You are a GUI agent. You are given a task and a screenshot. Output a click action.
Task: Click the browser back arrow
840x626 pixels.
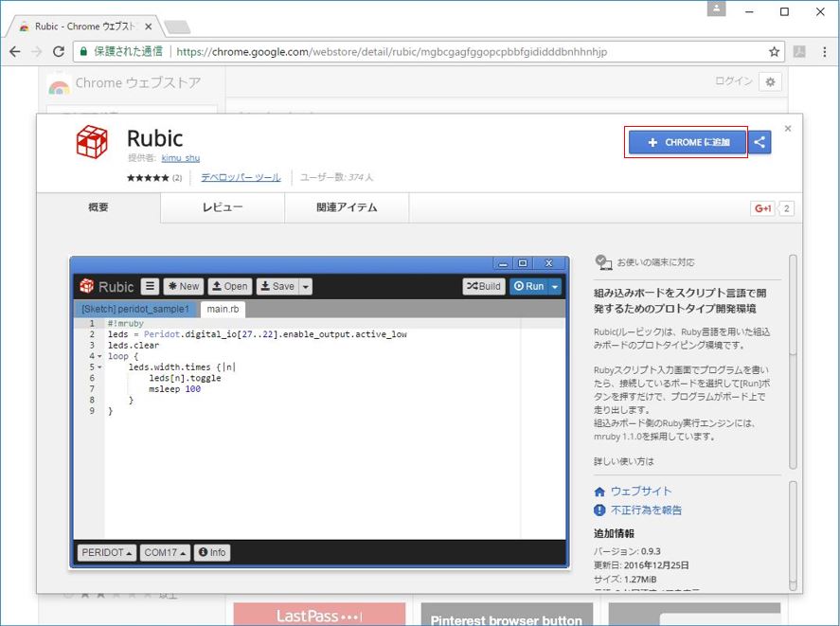coord(15,51)
